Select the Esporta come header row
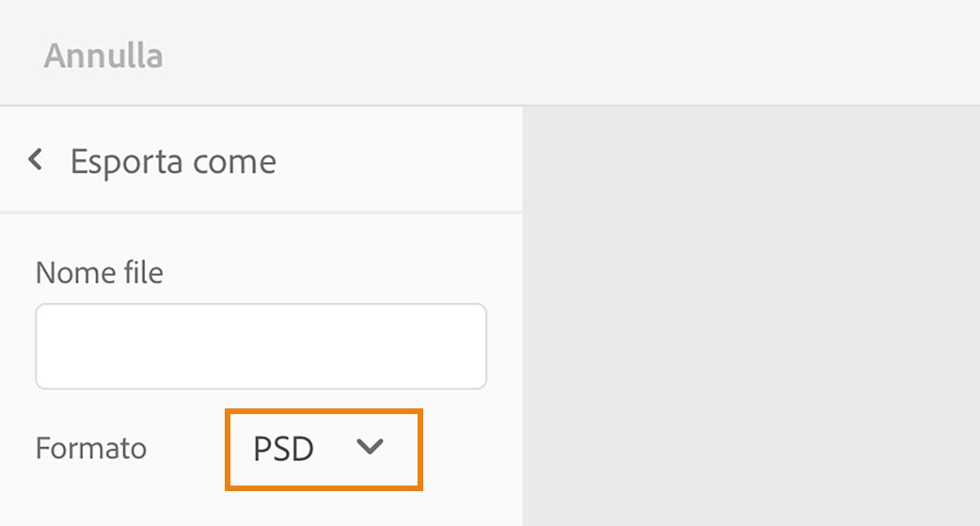The image size is (980, 526). 261,160
